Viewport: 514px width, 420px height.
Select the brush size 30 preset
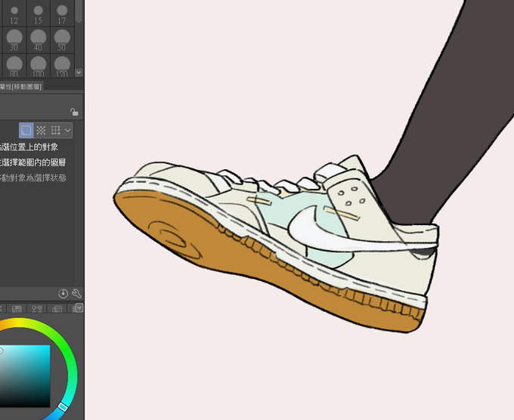click(x=14, y=40)
